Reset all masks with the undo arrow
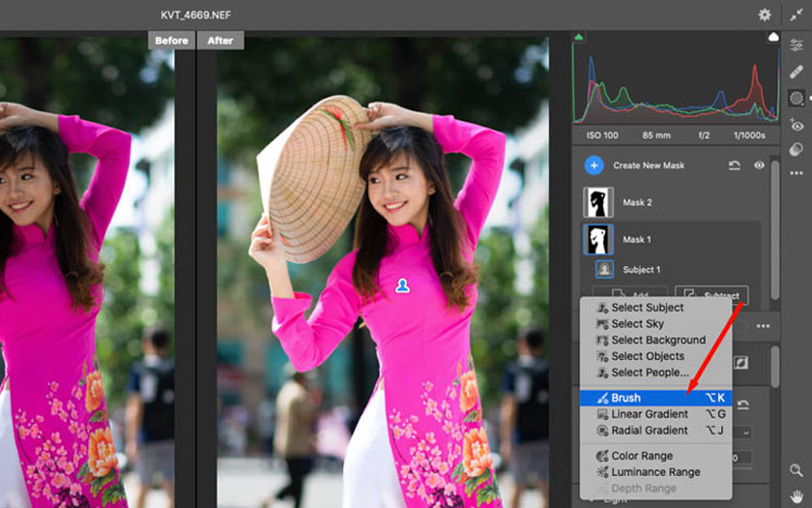 [735, 165]
